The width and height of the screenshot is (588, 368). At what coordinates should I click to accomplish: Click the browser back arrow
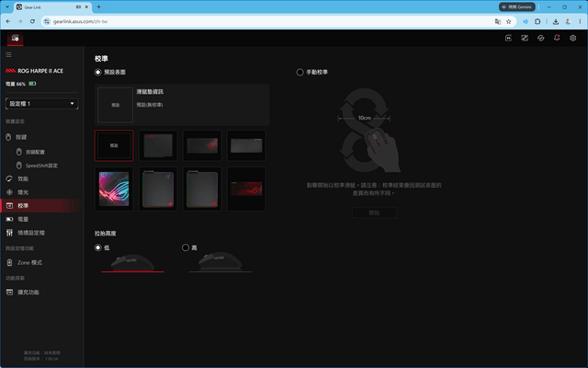pos(8,21)
